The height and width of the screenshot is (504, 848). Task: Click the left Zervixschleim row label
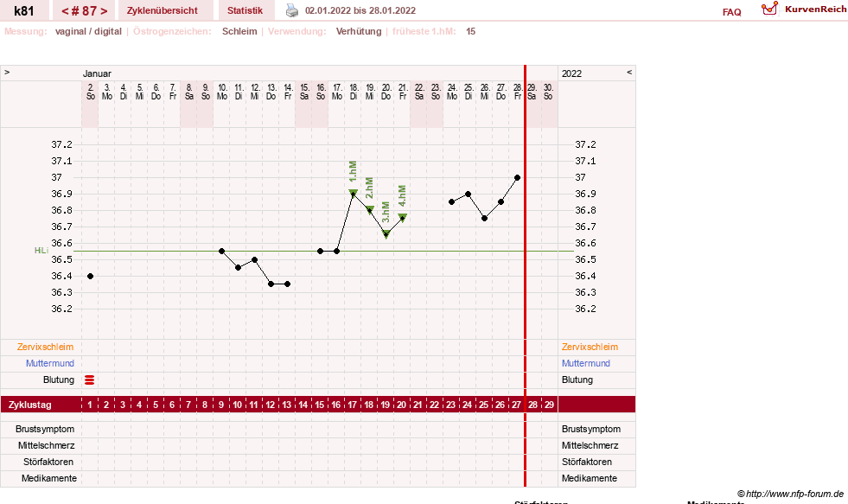tap(46, 348)
